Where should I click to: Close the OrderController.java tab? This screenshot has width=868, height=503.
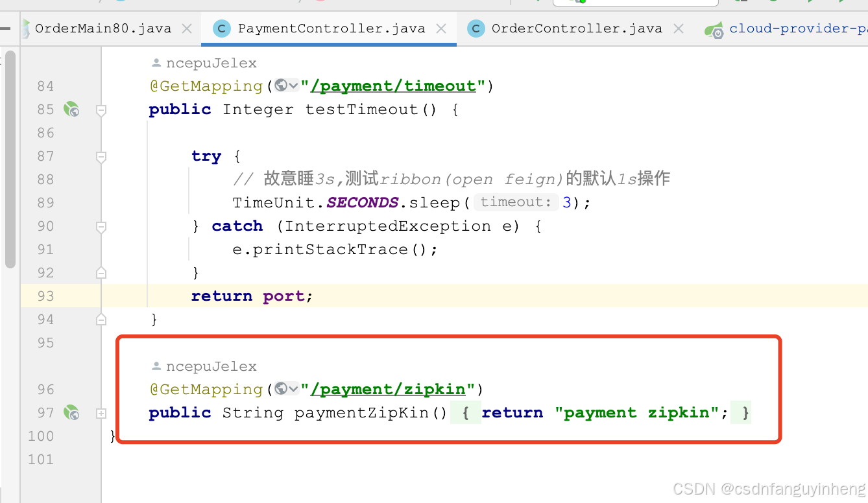(x=679, y=29)
